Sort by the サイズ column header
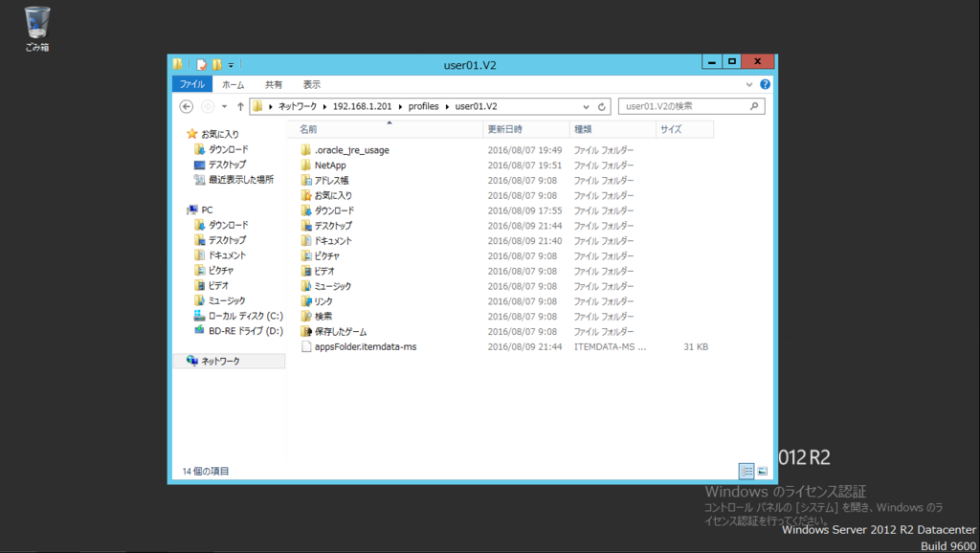 click(x=684, y=129)
